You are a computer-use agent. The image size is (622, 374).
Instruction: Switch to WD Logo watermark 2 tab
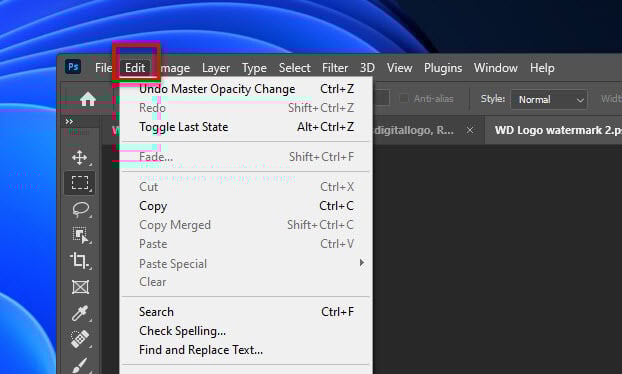558,130
